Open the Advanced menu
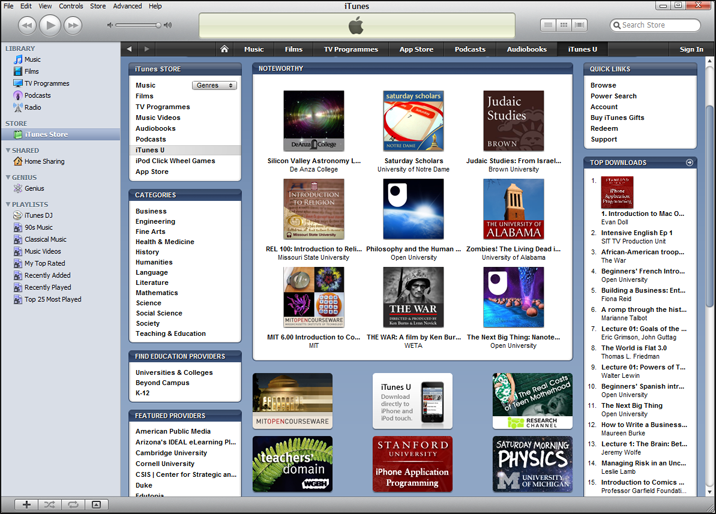 127,6
